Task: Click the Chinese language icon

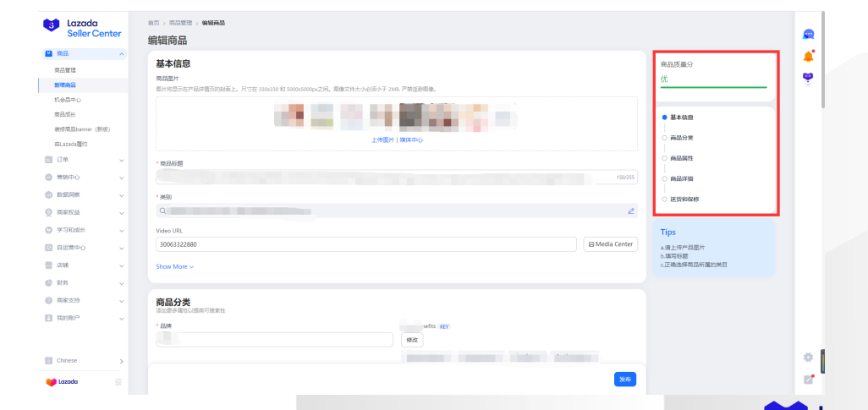Action: coord(49,361)
